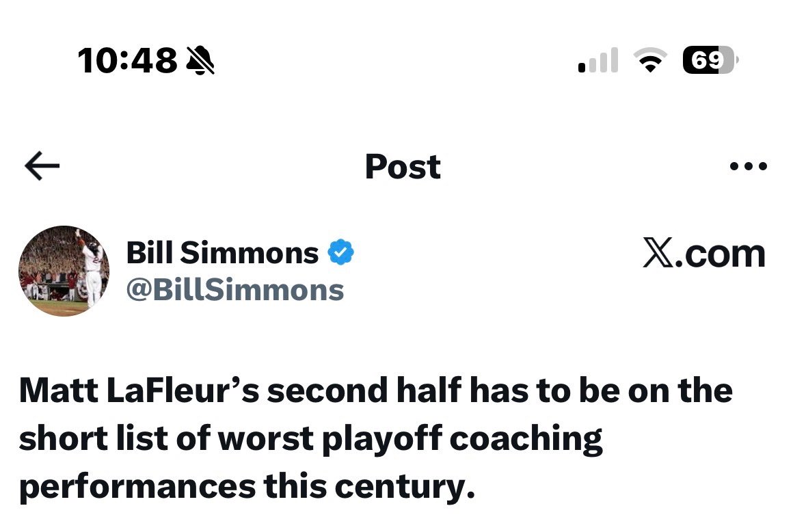
Task: Tap the muted bell status icon
Action: (201, 61)
